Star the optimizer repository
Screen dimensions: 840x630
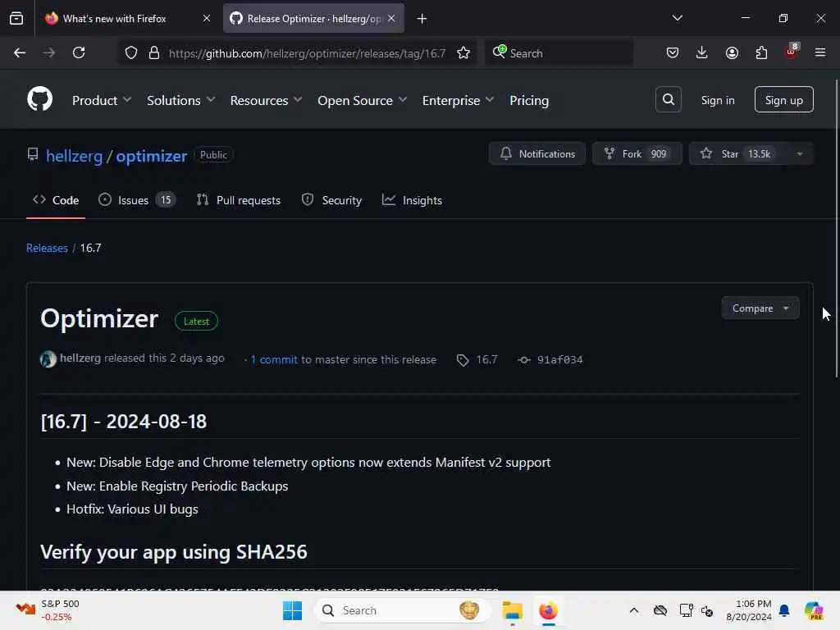(x=737, y=154)
